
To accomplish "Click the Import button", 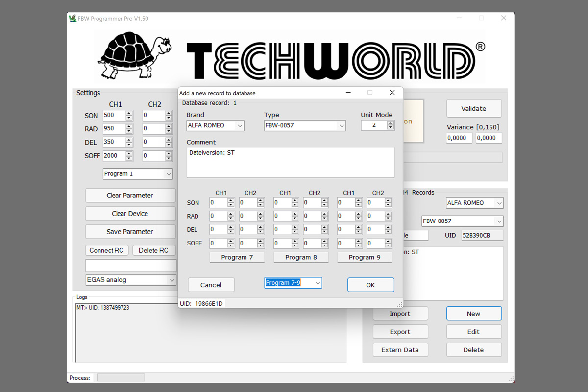I will [400, 314].
